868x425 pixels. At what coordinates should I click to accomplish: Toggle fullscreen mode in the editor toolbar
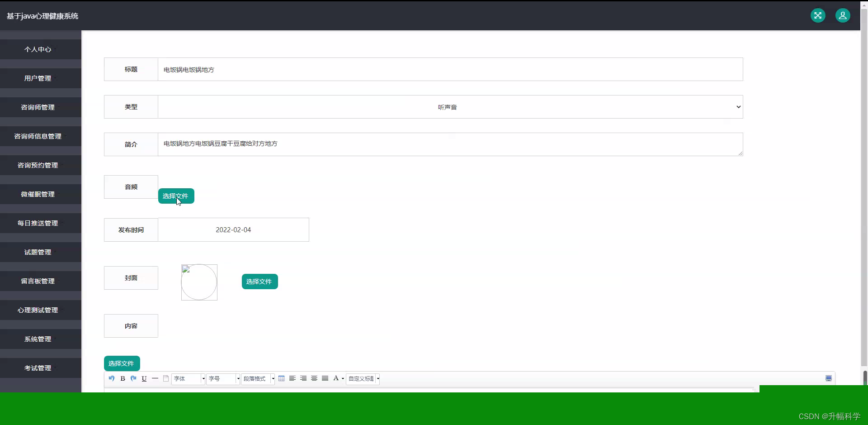coord(828,378)
